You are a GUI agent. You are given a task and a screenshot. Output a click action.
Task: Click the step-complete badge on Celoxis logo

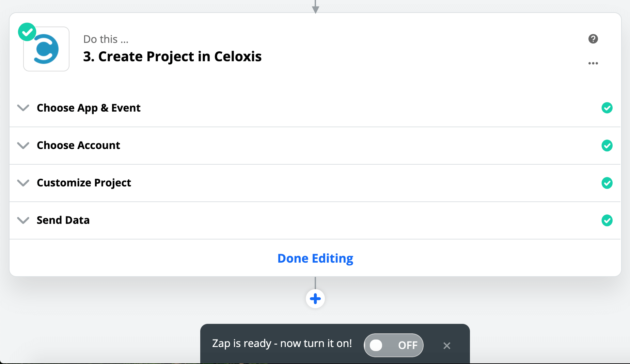[27, 32]
